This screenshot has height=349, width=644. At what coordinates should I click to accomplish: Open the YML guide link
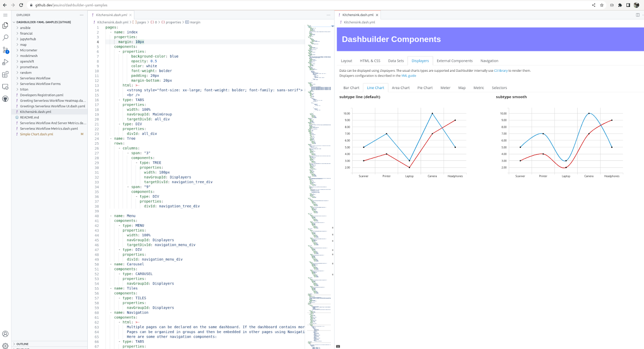click(x=409, y=76)
